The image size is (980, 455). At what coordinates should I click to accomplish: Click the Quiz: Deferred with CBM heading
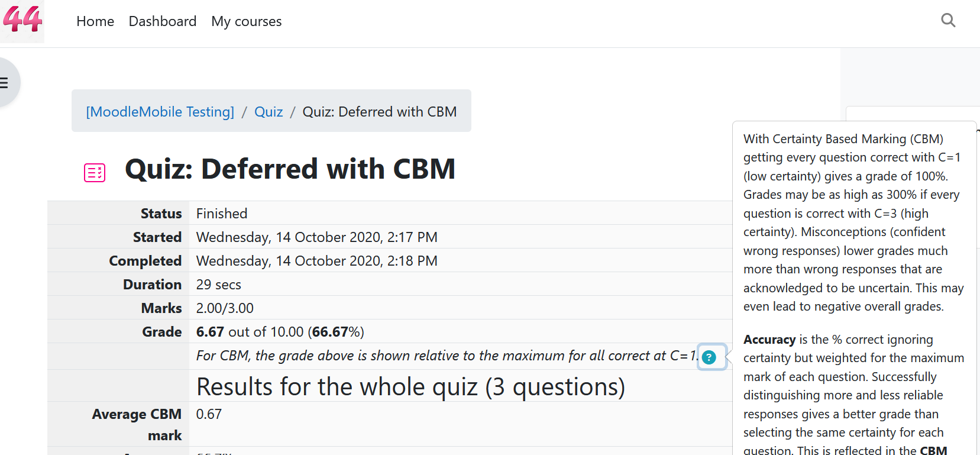290,169
